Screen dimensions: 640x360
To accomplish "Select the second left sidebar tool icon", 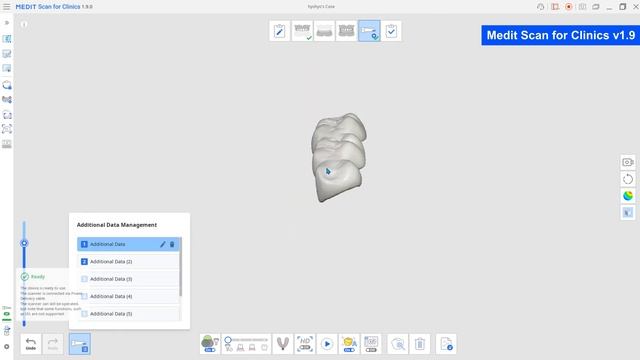I will [7, 54].
